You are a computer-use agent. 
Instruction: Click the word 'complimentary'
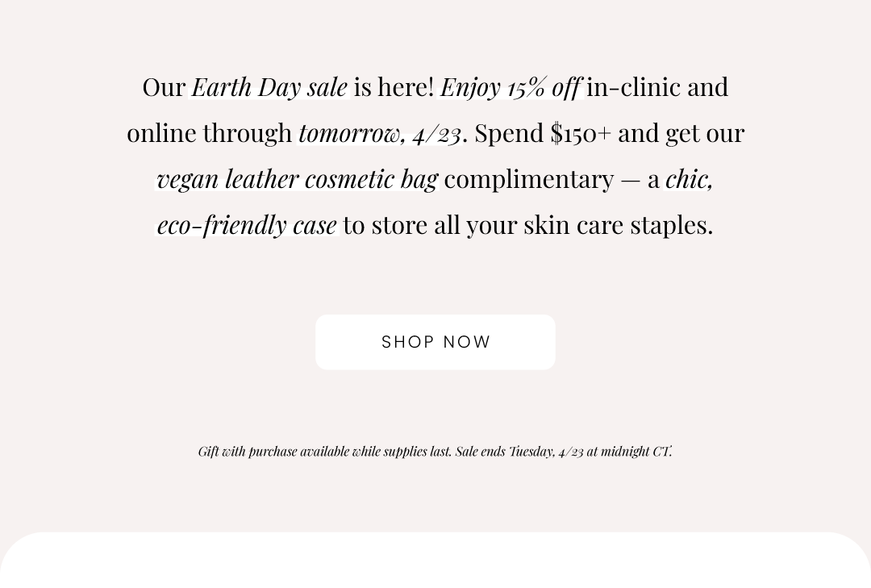(x=529, y=180)
